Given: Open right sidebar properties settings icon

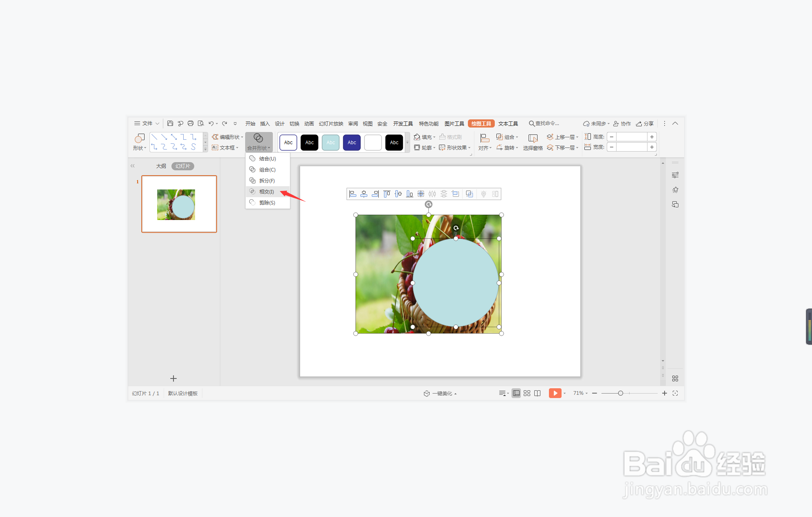Looking at the screenshot, I should pos(675,175).
